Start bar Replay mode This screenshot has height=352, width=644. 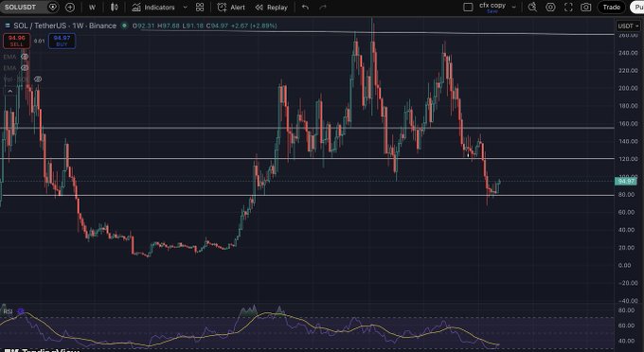tap(271, 8)
